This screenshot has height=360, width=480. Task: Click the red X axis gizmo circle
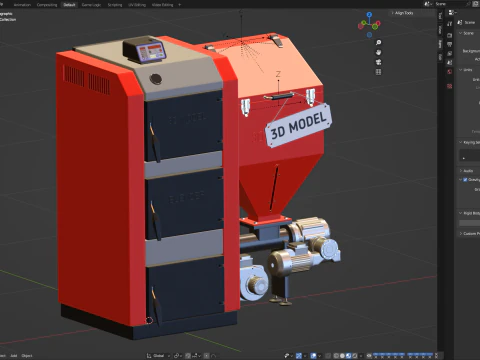click(378, 23)
